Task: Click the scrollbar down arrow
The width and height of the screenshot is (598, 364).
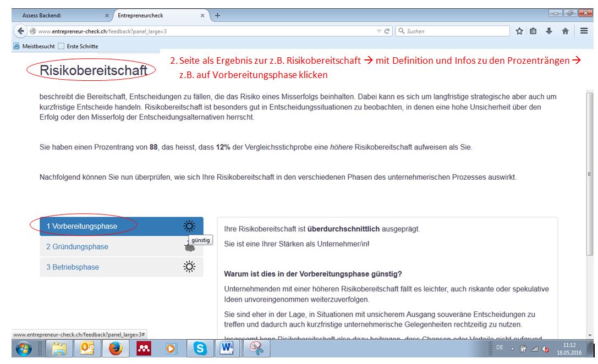Action: point(590,335)
